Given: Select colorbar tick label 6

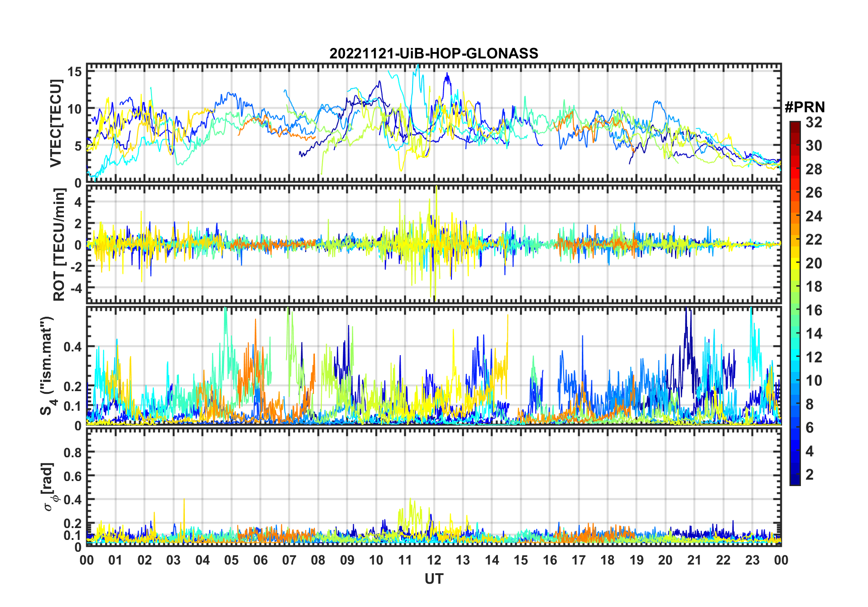Looking at the screenshot, I should click(810, 428).
